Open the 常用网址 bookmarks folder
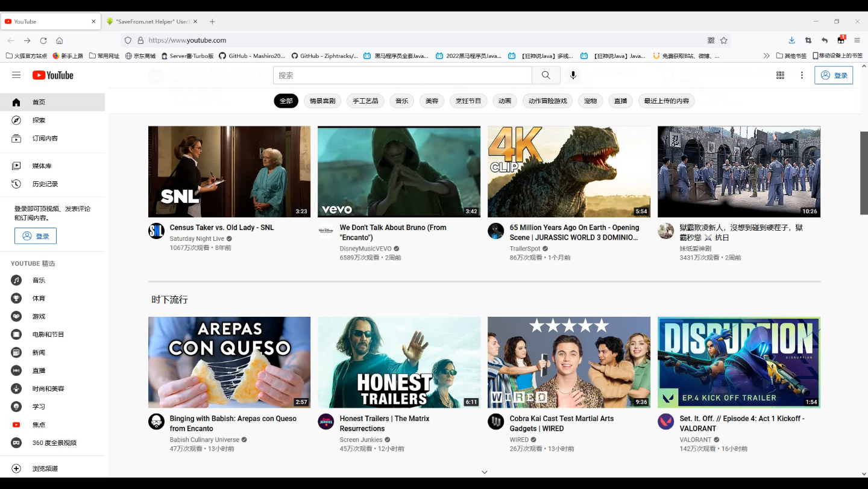The image size is (868, 489). coord(104,55)
